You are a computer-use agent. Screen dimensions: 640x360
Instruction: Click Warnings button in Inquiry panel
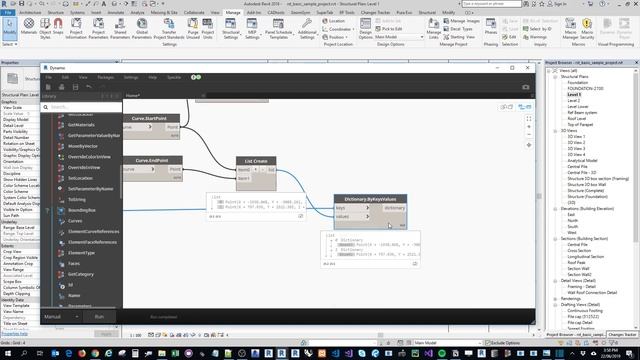[x=535, y=37]
